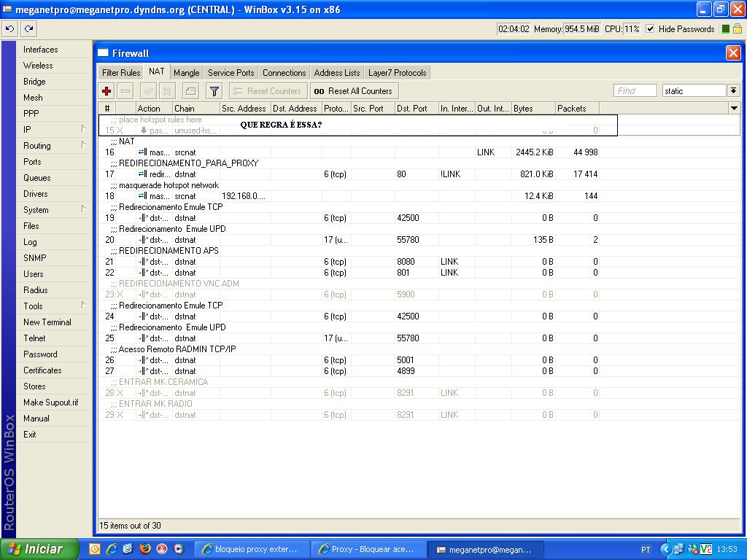Click VNC tray icon near clock
The image size is (747, 560).
706,549
